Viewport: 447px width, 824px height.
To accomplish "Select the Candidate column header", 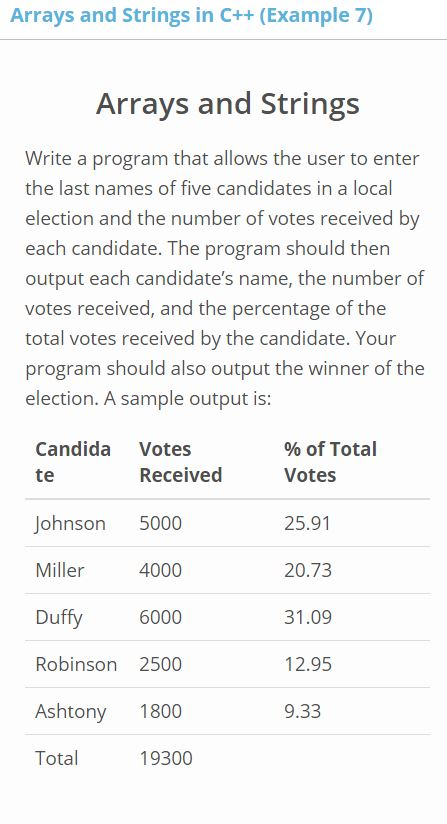I will click(73, 462).
